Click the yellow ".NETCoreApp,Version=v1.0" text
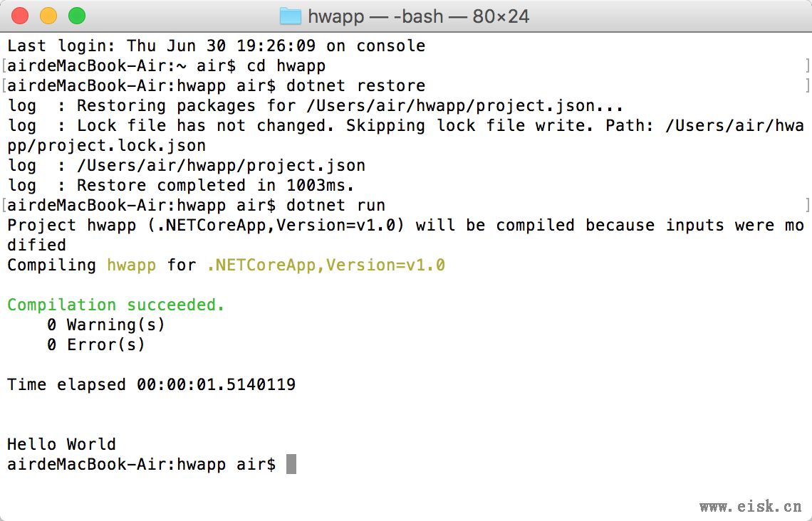The height and width of the screenshot is (521, 812). [326, 265]
